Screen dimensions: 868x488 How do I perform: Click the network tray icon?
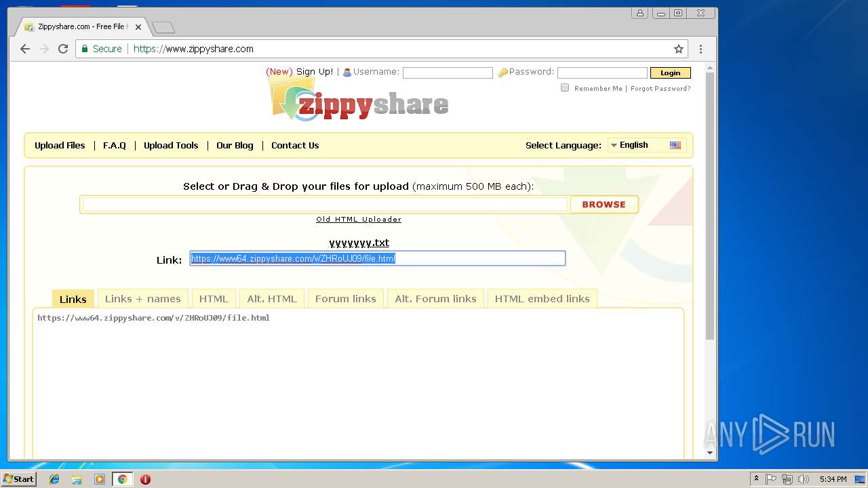(787, 479)
